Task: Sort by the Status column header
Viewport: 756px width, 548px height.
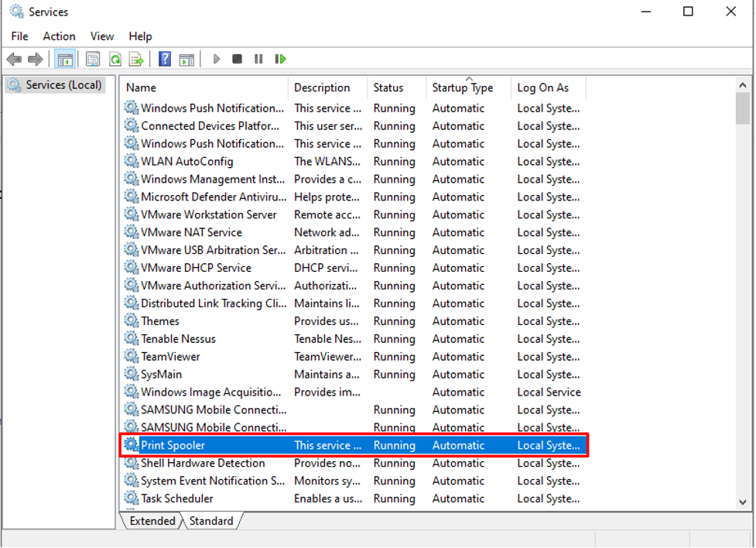Action: click(397, 87)
